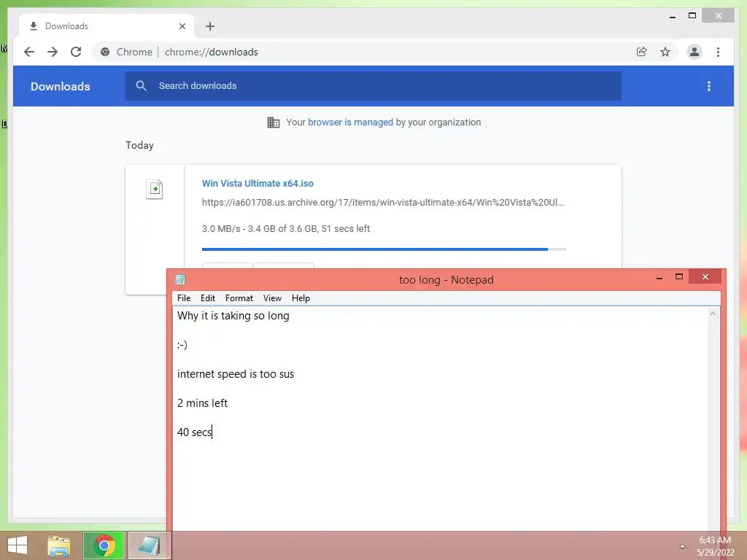Viewport: 747px width, 560px height.
Task: Maximize the Chrome window
Action: click(x=692, y=16)
